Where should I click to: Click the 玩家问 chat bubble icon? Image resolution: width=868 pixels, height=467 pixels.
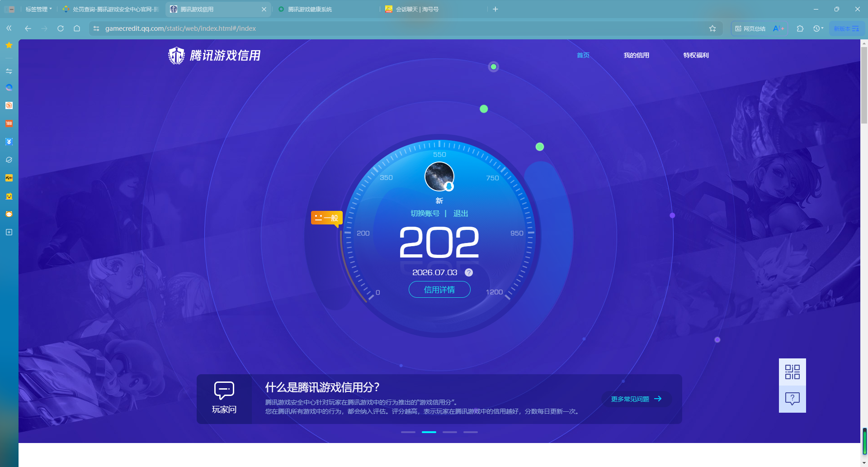pyautogui.click(x=224, y=390)
